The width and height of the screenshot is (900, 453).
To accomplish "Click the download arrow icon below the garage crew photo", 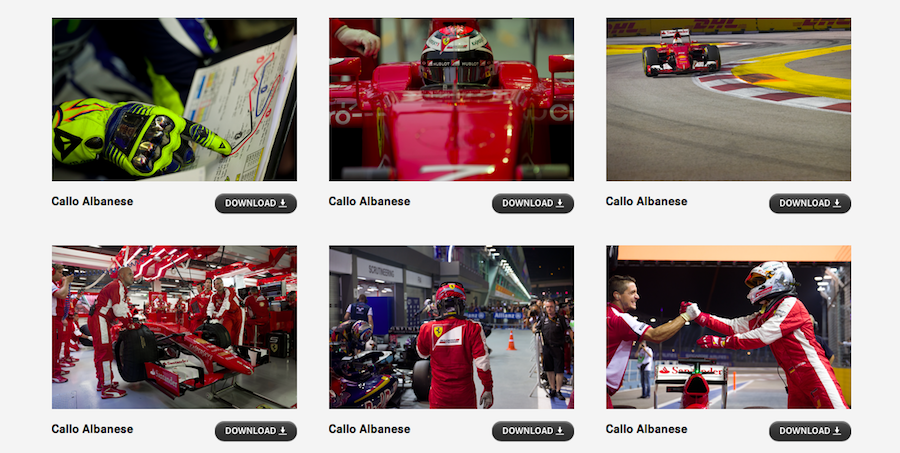I will tap(282, 431).
